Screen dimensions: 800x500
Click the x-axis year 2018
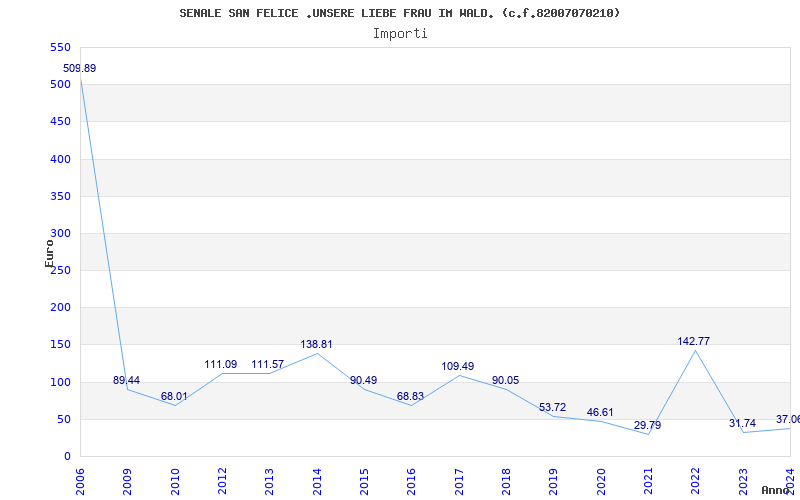[506, 481]
